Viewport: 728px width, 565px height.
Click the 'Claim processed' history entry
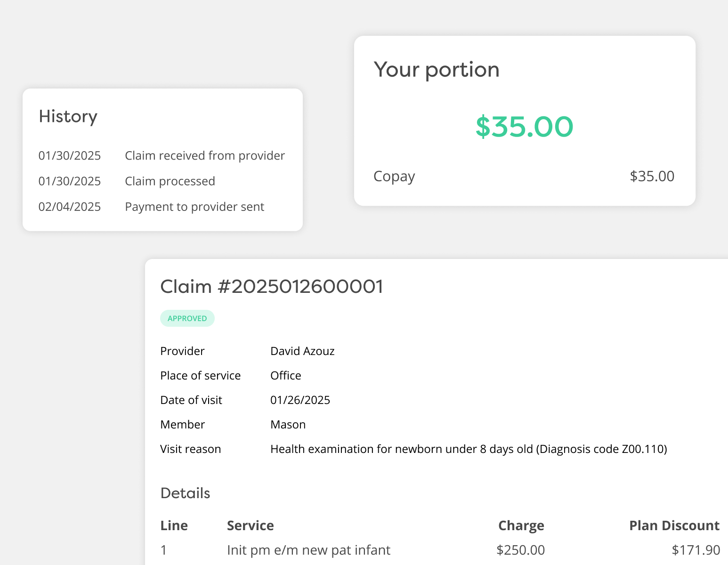coord(170,181)
